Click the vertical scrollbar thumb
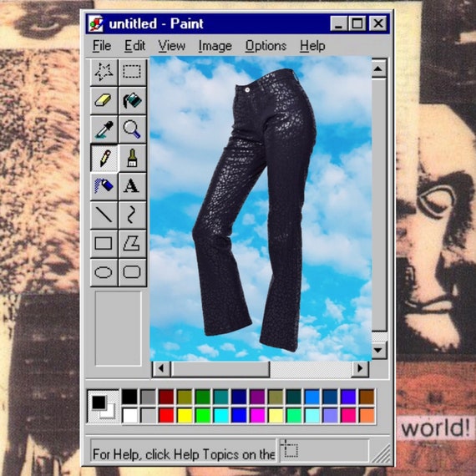 (379, 205)
